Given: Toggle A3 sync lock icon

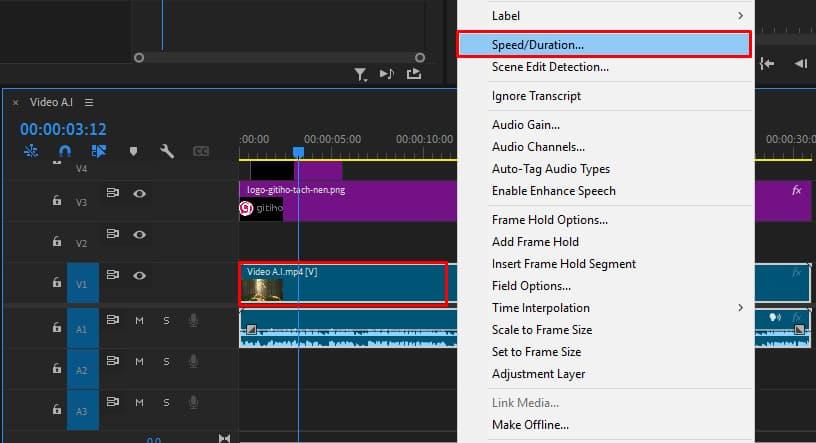Looking at the screenshot, I should click(x=112, y=401).
